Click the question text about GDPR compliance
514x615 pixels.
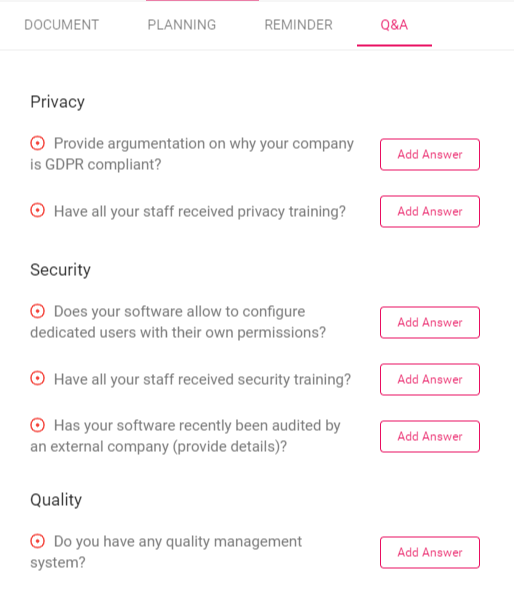click(x=192, y=154)
